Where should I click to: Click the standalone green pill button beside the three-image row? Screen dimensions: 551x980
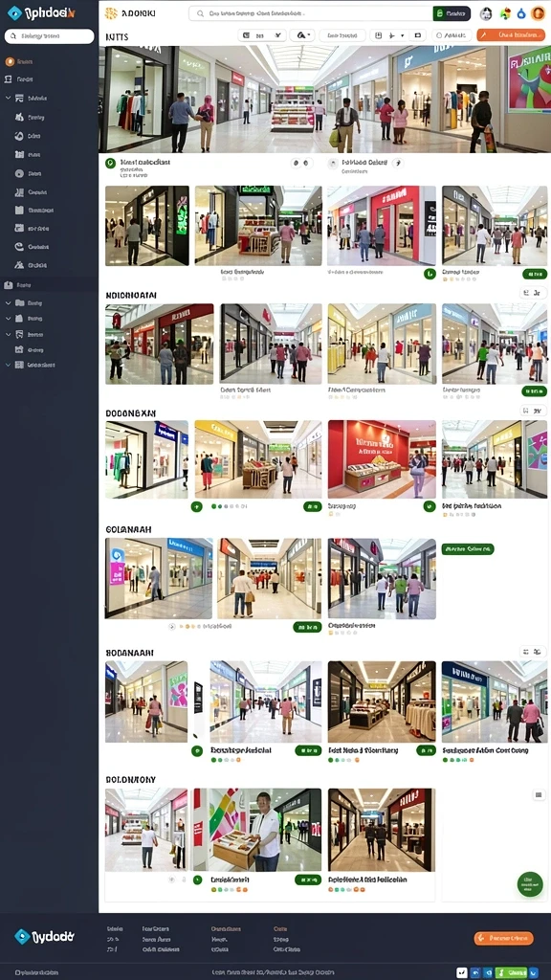(468, 548)
